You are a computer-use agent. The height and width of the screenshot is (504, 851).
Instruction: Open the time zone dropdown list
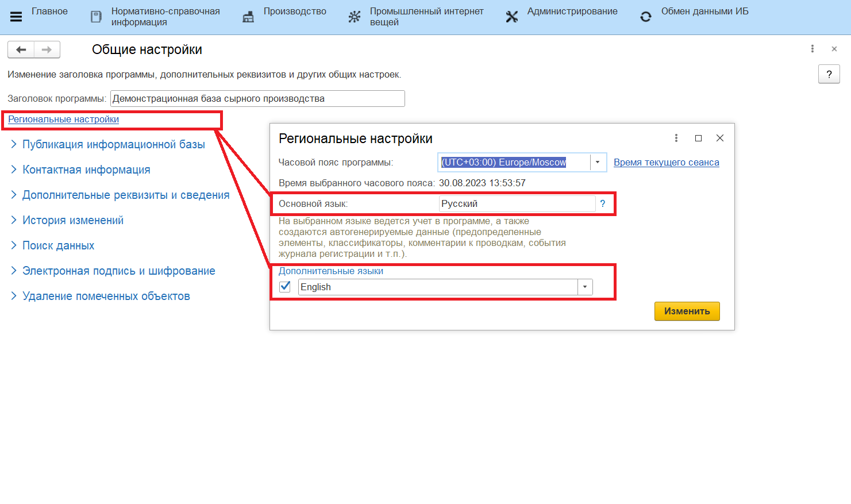point(598,163)
